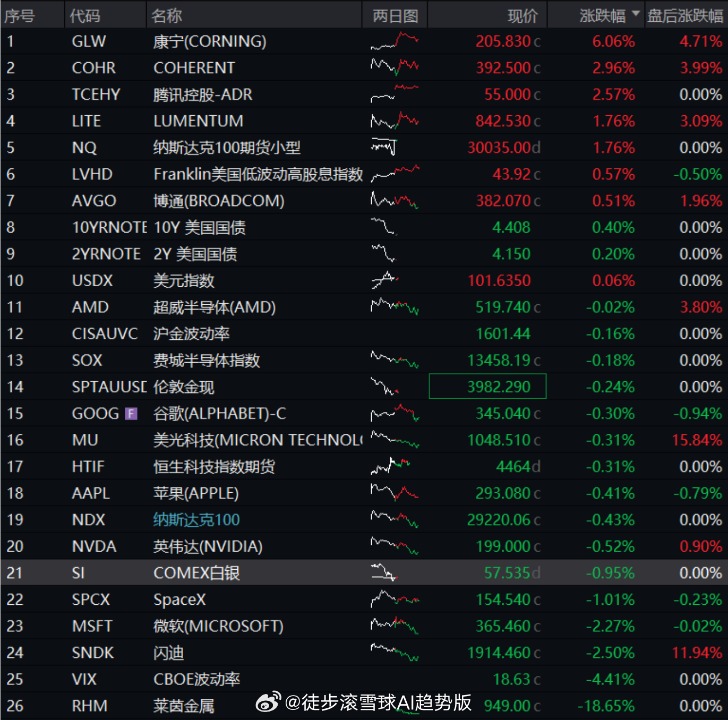Select 博通(BROADCOM) row name
The height and width of the screenshot is (720, 728).
[219, 201]
